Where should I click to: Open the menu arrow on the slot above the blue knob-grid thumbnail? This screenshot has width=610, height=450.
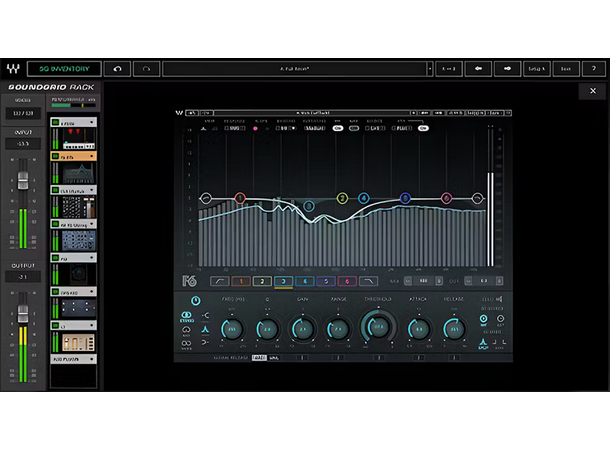pos(92,224)
